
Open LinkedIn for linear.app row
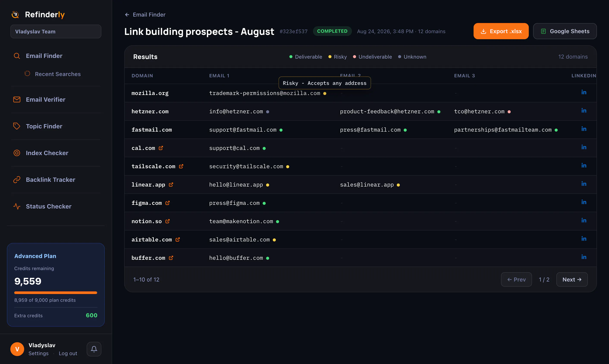tap(584, 184)
